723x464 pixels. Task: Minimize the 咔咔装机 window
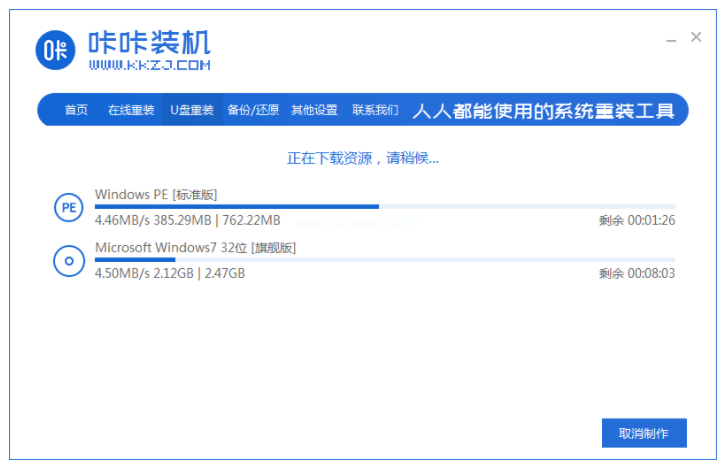pyautogui.click(x=671, y=38)
